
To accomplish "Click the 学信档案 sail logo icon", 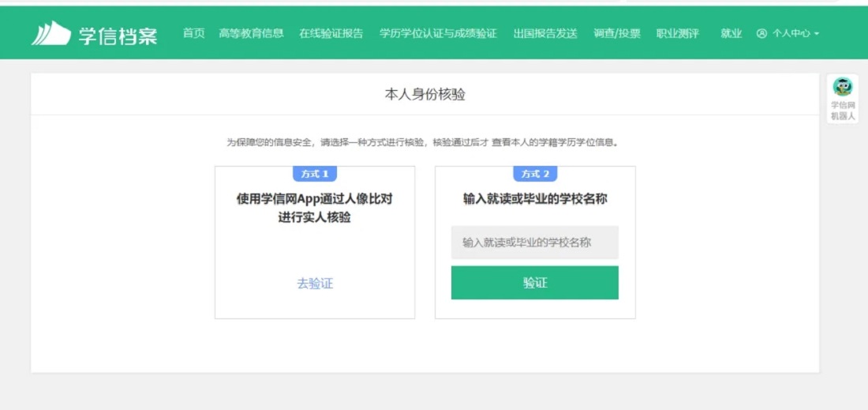I will pyautogui.click(x=51, y=33).
